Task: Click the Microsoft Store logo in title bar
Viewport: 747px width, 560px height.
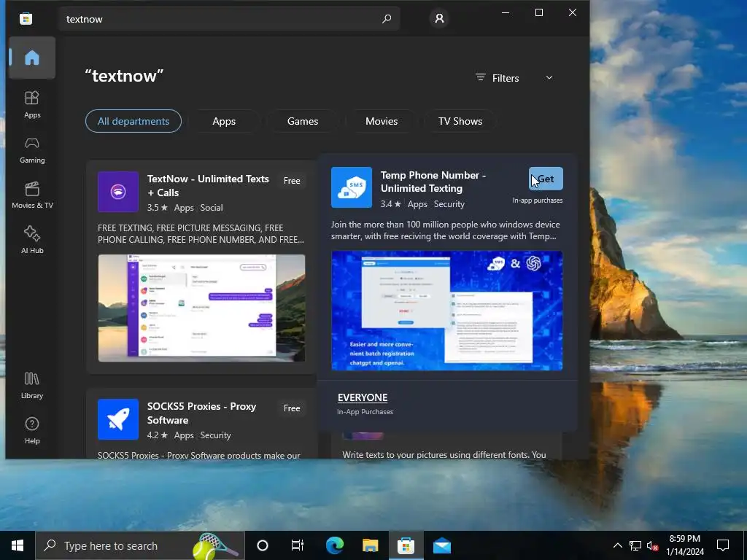Action: (26, 18)
